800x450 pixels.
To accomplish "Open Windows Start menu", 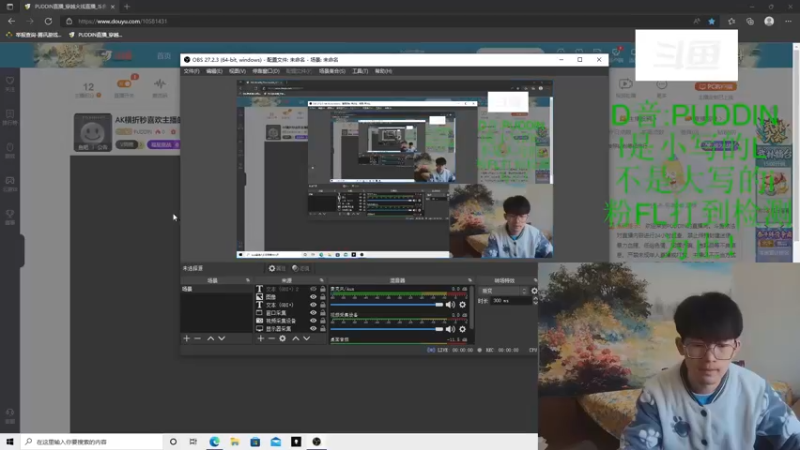I will pos(10,442).
